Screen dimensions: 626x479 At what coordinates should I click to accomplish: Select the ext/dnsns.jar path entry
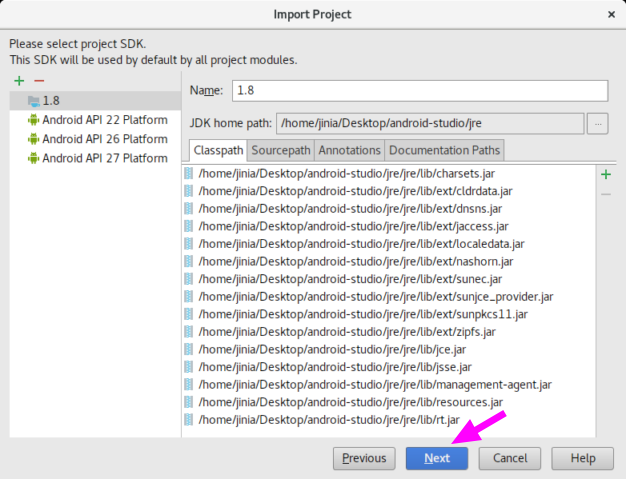pos(389,209)
